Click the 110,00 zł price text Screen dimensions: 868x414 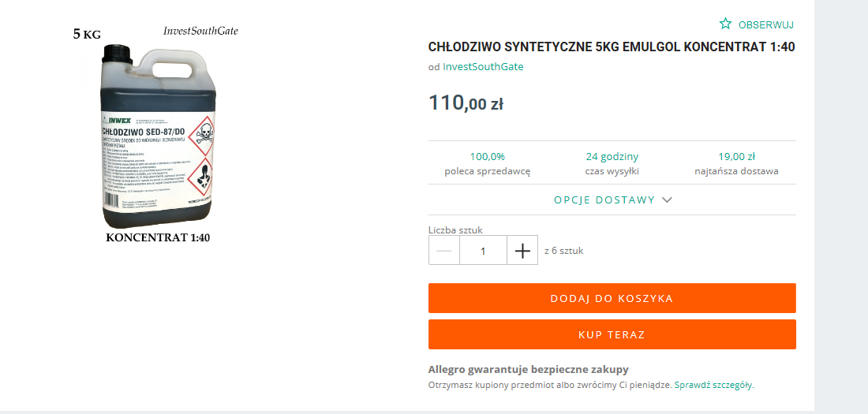466,103
